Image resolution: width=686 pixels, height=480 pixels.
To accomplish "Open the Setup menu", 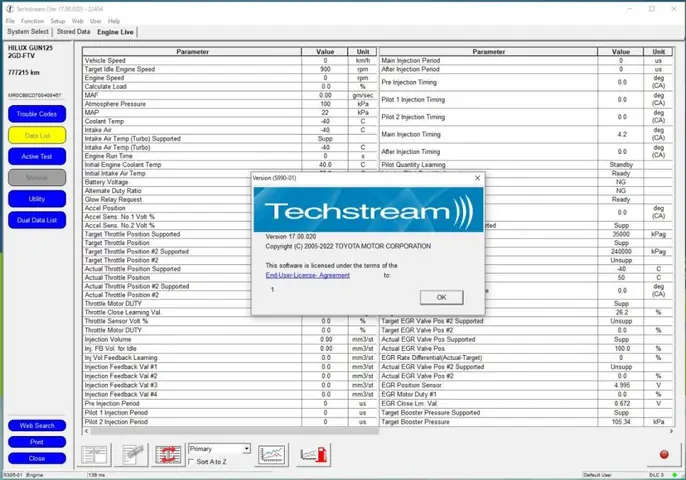I will click(57, 21).
